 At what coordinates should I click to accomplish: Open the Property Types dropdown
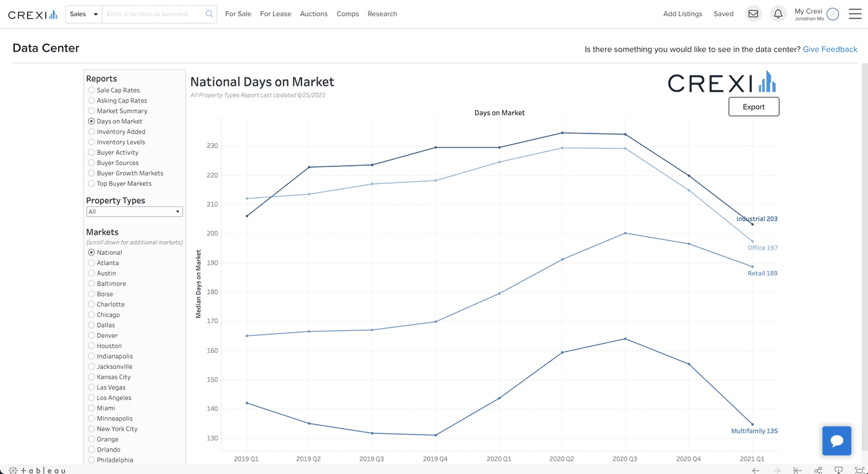[134, 211]
